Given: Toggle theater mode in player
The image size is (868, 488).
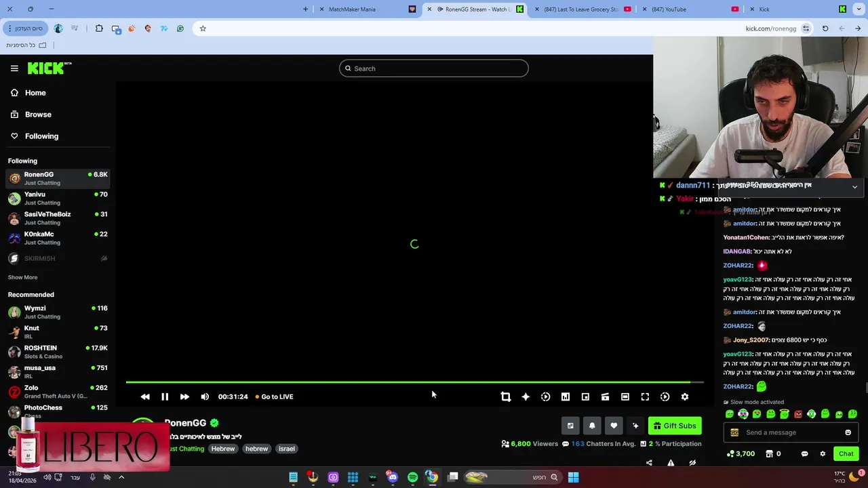Looking at the screenshot, I should [625, 396].
